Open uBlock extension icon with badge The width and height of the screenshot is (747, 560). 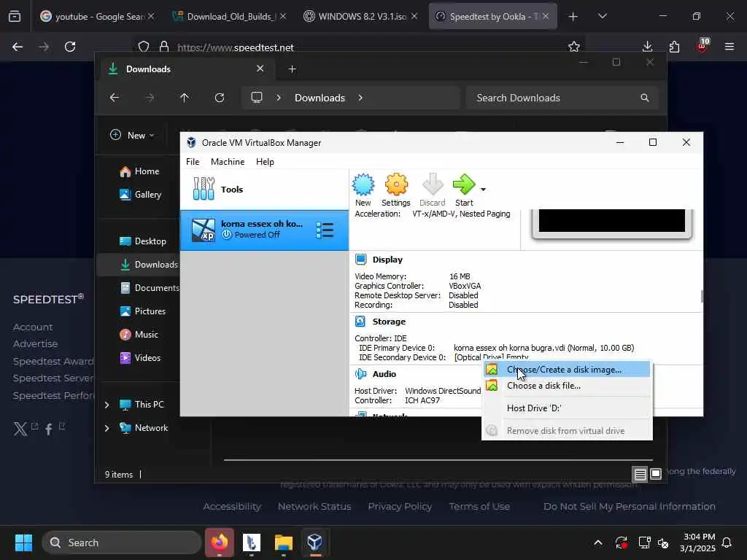pyautogui.click(x=703, y=46)
